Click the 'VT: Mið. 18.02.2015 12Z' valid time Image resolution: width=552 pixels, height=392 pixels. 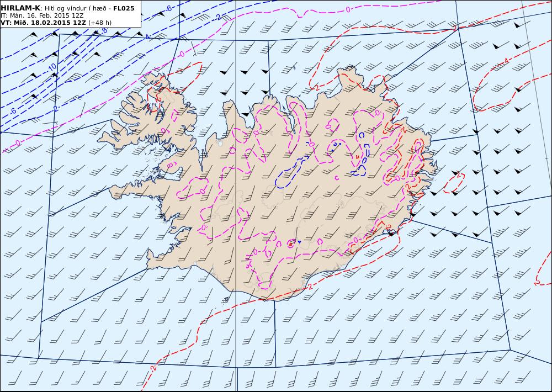43,23
